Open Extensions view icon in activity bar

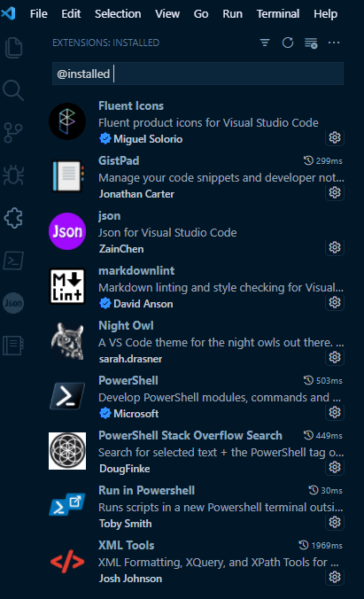tap(13, 218)
